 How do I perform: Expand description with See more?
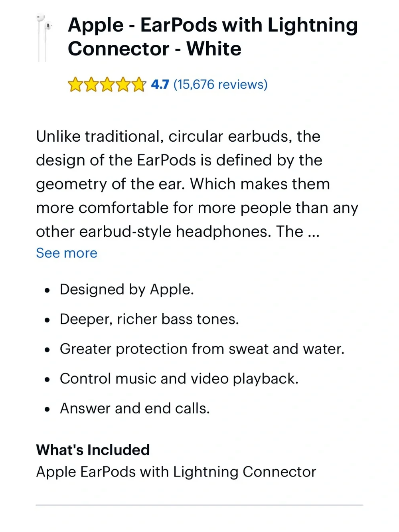(67, 253)
